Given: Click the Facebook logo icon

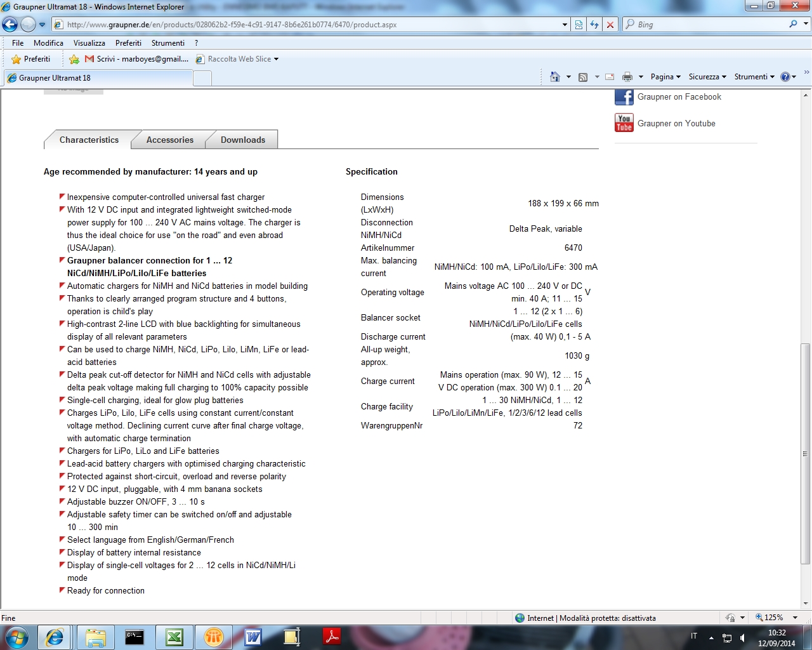Looking at the screenshot, I should click(624, 97).
